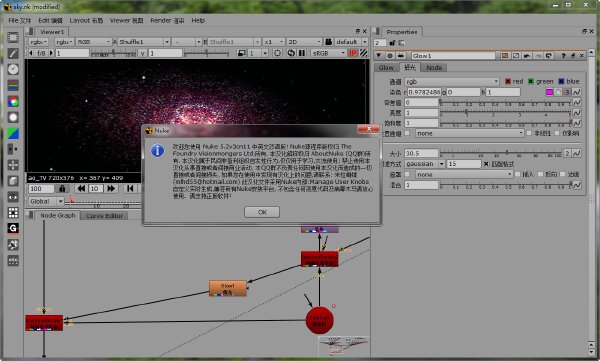Toggle viewer clipping warning stripes icon

363,53
